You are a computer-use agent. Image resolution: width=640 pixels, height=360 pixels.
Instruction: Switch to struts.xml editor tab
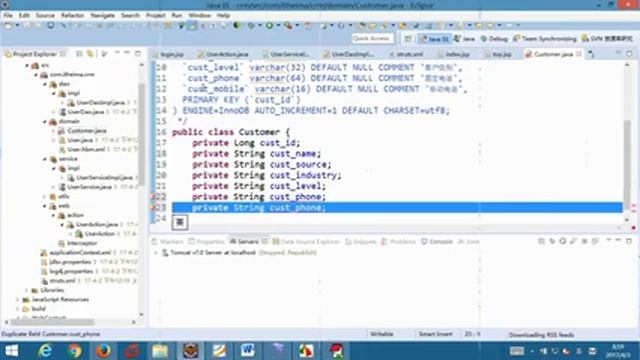tap(407, 54)
